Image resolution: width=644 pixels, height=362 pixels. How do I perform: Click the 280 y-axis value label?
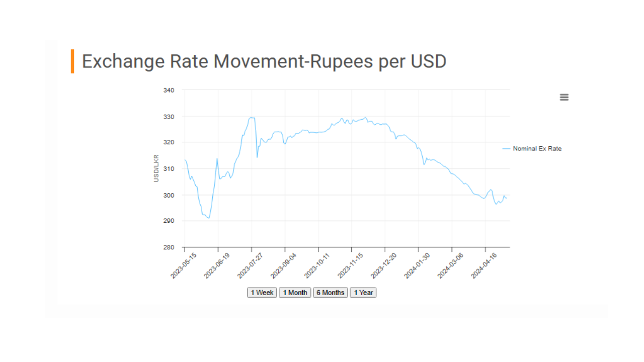click(169, 247)
